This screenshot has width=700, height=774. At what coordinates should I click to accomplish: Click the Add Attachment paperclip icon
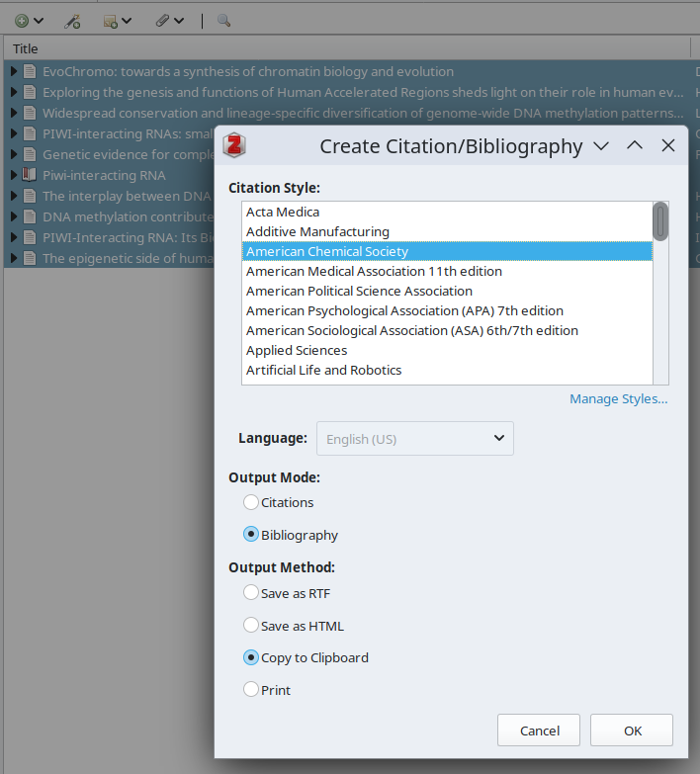[162, 21]
